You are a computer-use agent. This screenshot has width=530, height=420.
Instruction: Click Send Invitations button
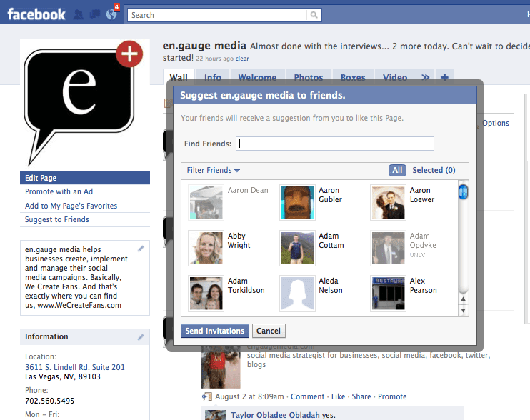coord(215,331)
